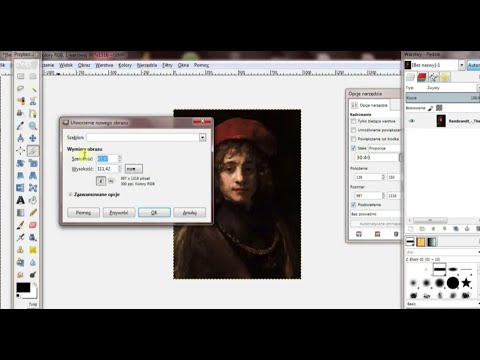
Task: Enable 'Umożliwianie powiększania' checkbox
Action: (x=353, y=130)
